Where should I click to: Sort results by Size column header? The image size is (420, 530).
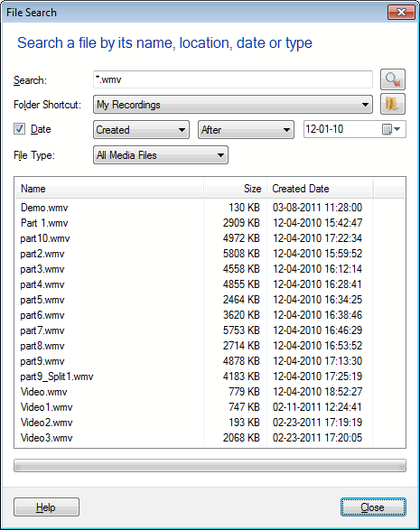point(235,189)
